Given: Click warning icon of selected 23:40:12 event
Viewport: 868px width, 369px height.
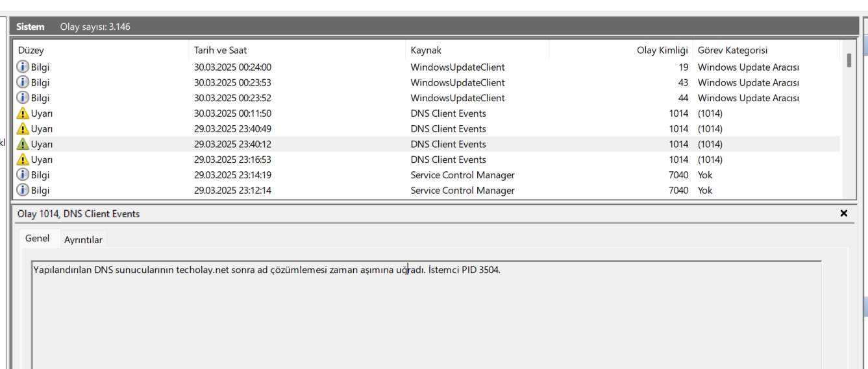Looking at the screenshot, I should coord(23,144).
